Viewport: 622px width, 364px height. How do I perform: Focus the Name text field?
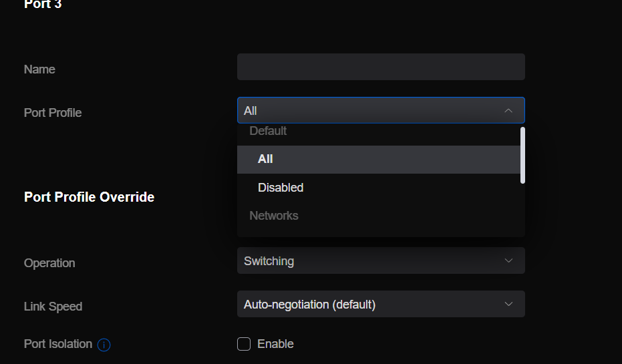[x=381, y=67]
